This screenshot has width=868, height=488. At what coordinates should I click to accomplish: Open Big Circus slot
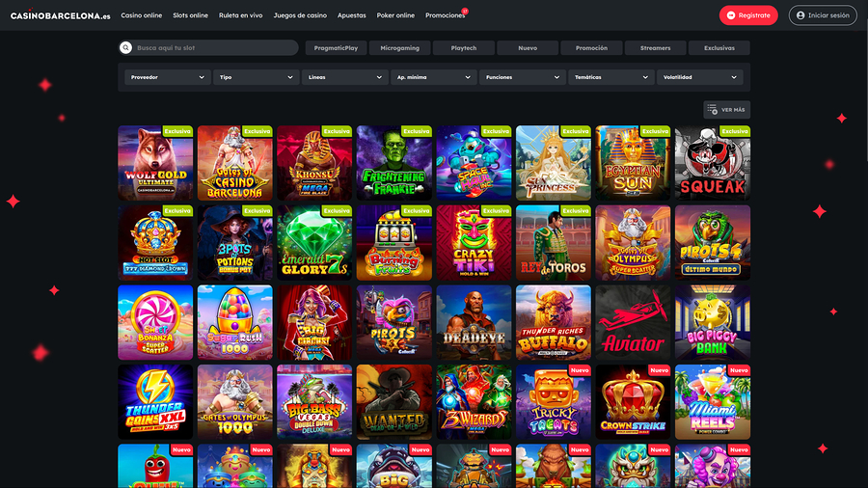[314, 322]
